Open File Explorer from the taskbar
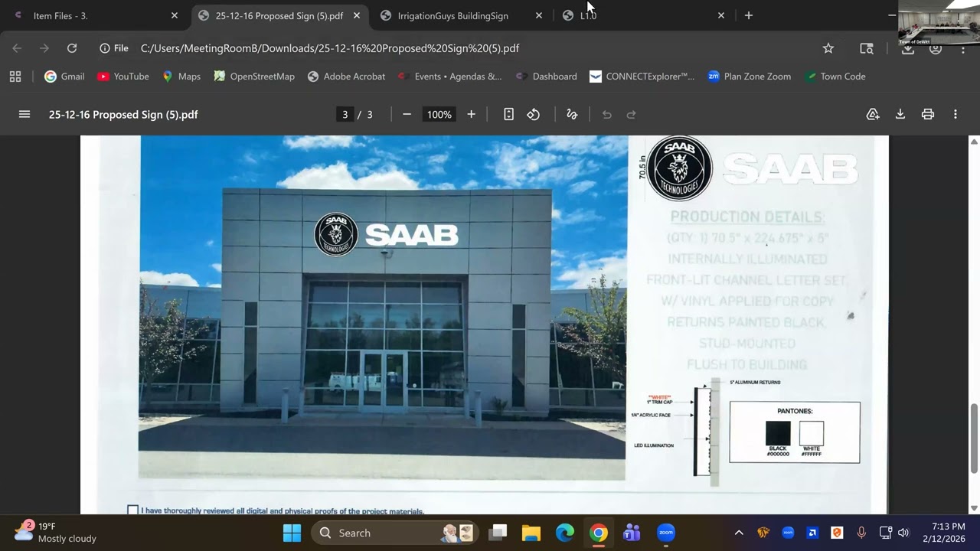980x551 pixels. tap(531, 533)
